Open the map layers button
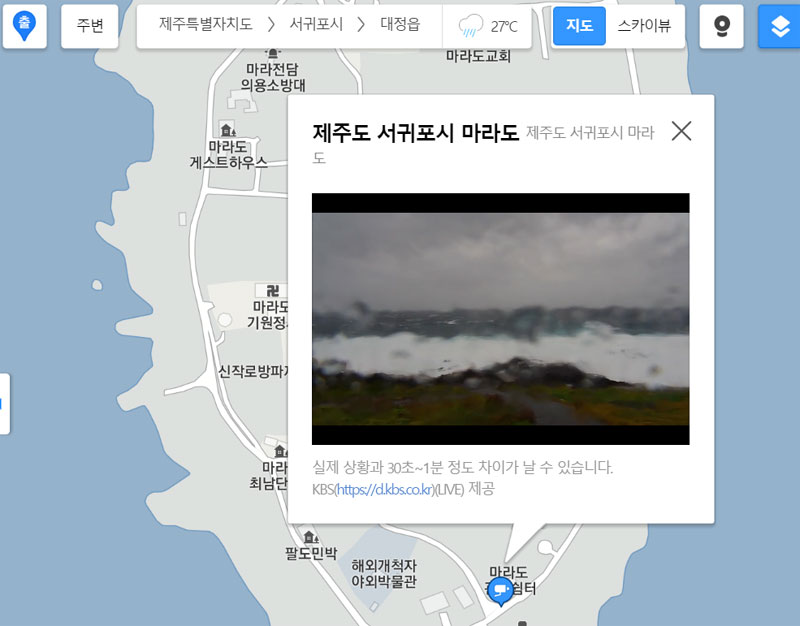Image resolution: width=800 pixels, height=626 pixels. pos(780,27)
